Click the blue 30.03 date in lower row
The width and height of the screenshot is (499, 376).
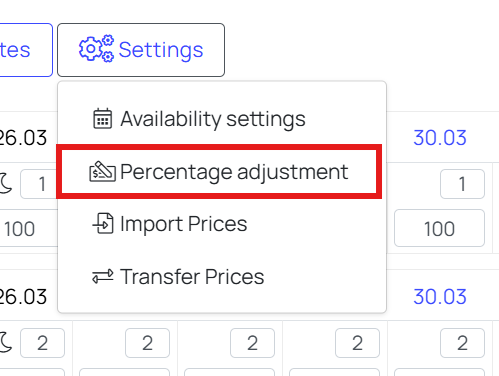tap(440, 296)
